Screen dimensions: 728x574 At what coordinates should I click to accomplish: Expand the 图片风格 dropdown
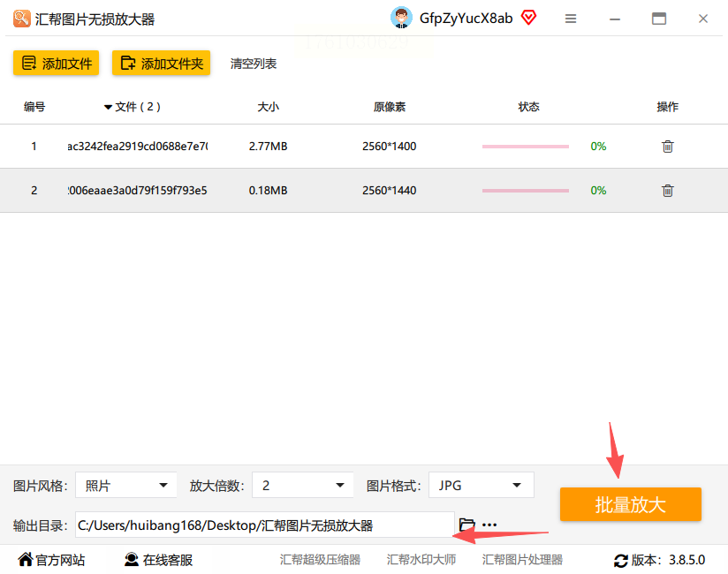[x=125, y=486]
